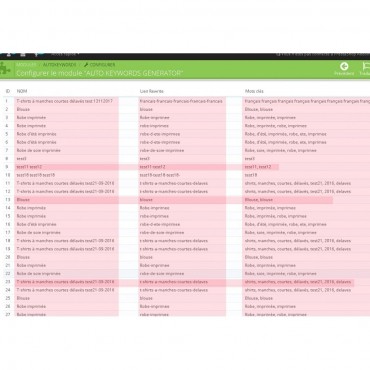Select 'test18 test18 test18' name in row 10
Viewport: 370px width, 370px height.
[x=36, y=175]
